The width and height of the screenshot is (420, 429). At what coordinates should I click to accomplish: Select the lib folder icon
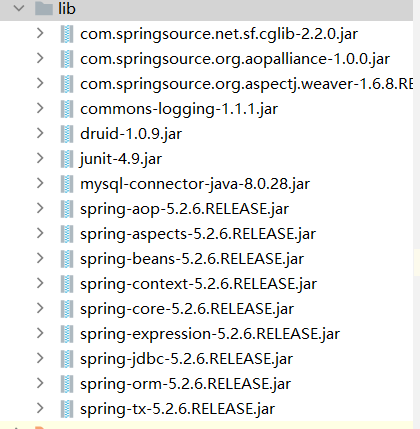point(44,8)
